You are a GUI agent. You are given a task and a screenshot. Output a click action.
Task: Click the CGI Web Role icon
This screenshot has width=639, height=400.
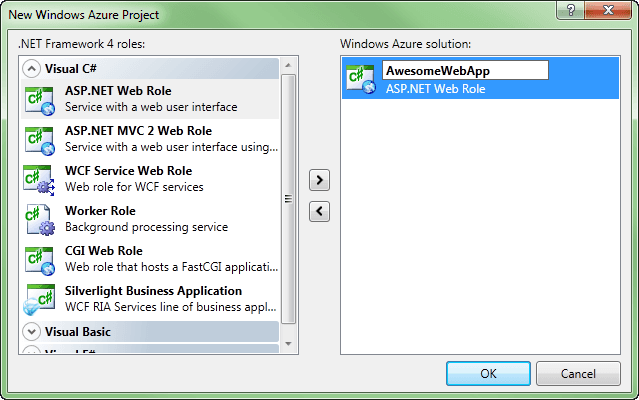[39, 259]
